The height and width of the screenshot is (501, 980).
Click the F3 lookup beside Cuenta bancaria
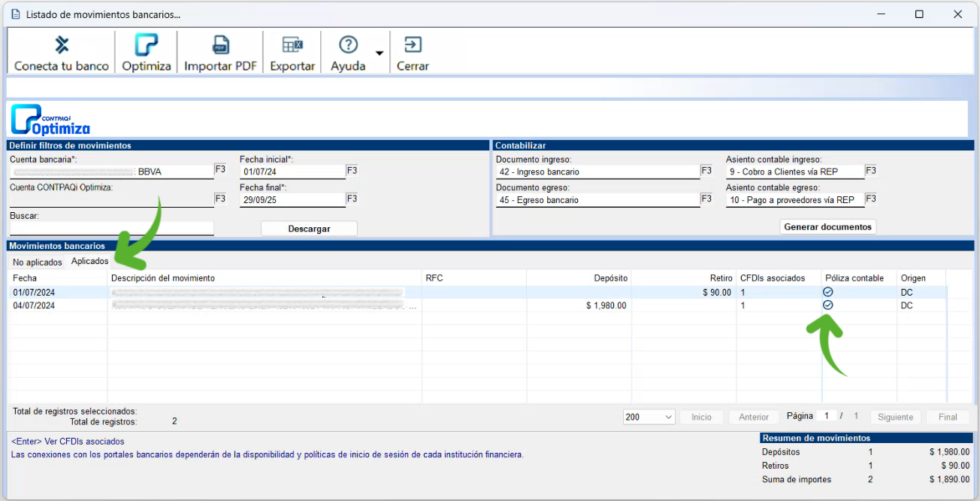coord(220,170)
